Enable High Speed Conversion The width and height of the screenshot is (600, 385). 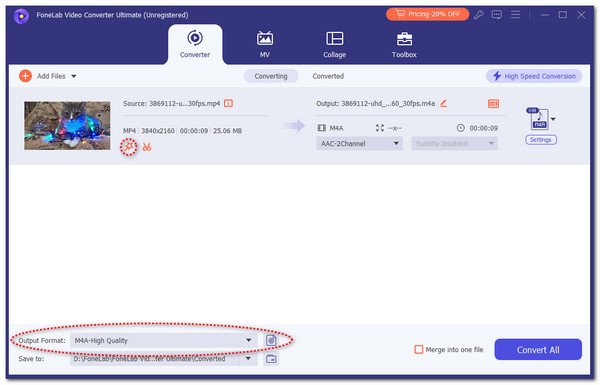[x=534, y=76]
